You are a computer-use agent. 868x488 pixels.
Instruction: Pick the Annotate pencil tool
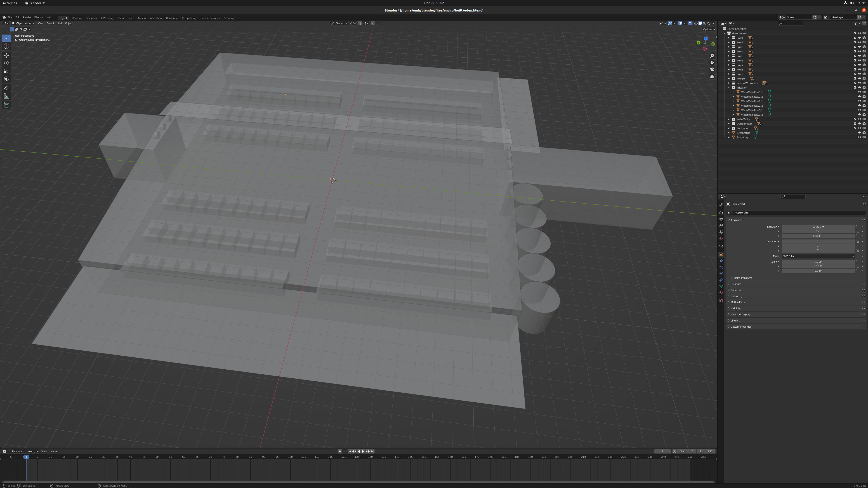point(6,88)
